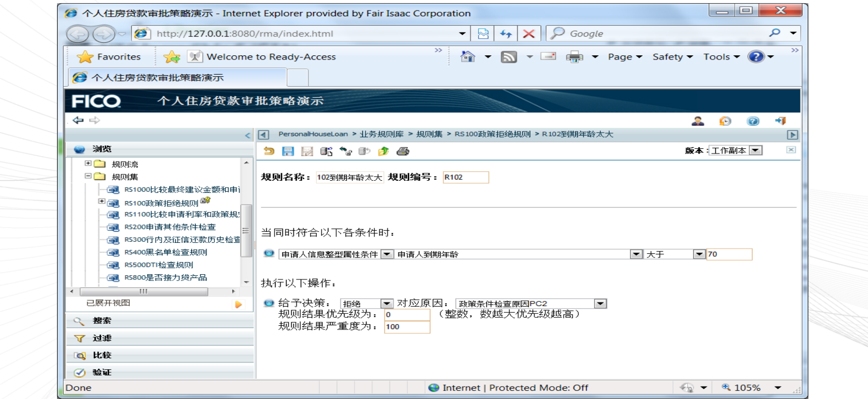
Task: Select RS400黑名单检查规则 in the tree
Action: (x=166, y=252)
